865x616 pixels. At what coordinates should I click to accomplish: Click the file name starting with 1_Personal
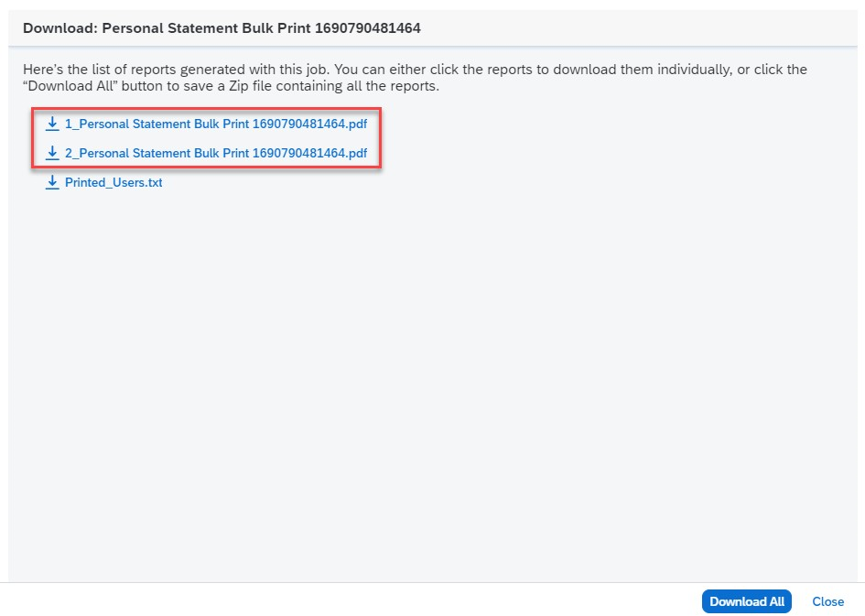[x=216, y=124]
